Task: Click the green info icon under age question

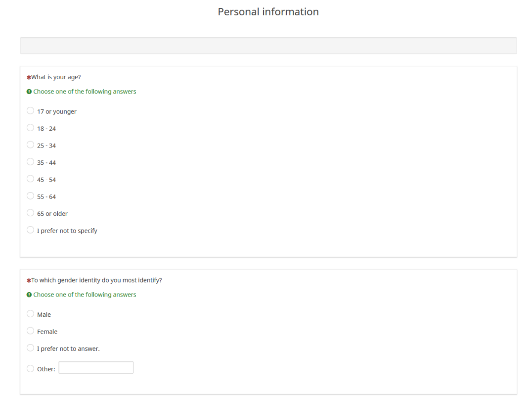Action: click(x=29, y=92)
